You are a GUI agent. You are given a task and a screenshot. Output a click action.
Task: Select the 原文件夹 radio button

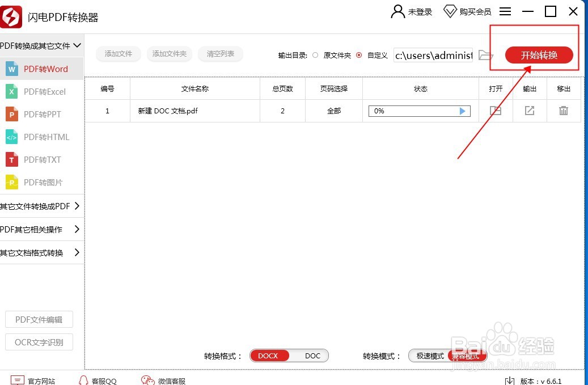(x=315, y=55)
